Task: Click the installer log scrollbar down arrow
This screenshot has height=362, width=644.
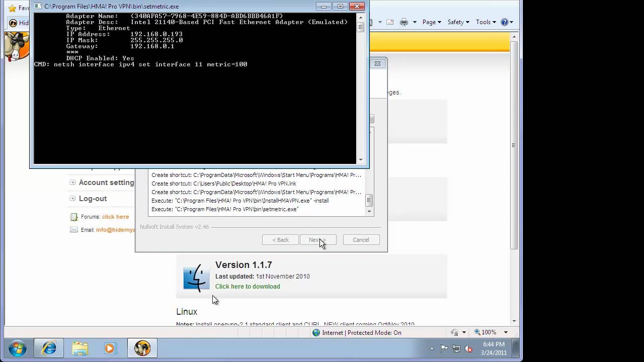Action: tap(370, 211)
